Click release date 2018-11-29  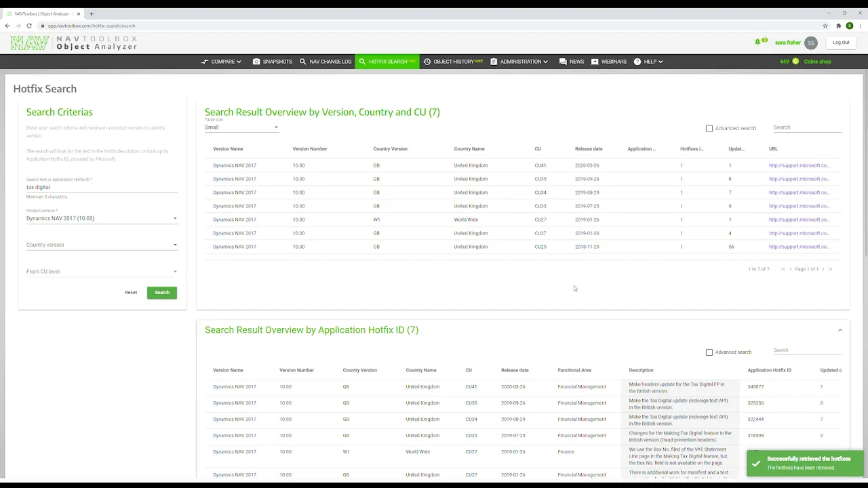point(587,247)
